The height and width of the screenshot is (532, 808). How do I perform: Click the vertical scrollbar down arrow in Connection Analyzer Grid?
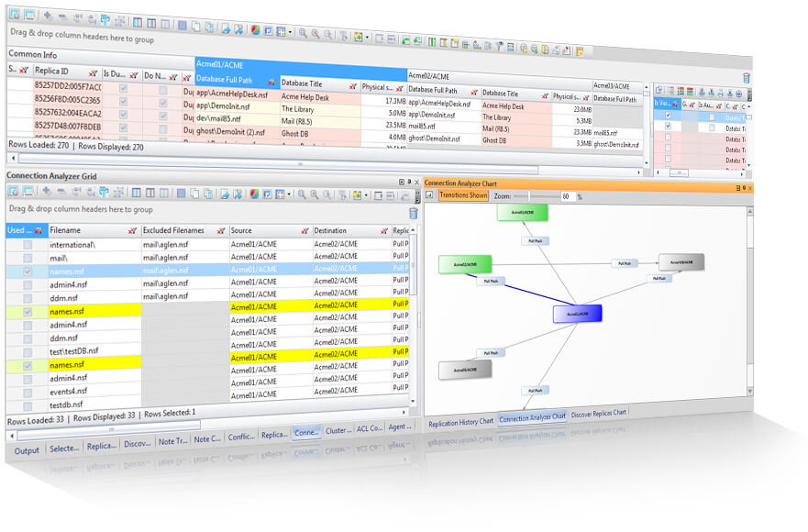click(x=413, y=402)
